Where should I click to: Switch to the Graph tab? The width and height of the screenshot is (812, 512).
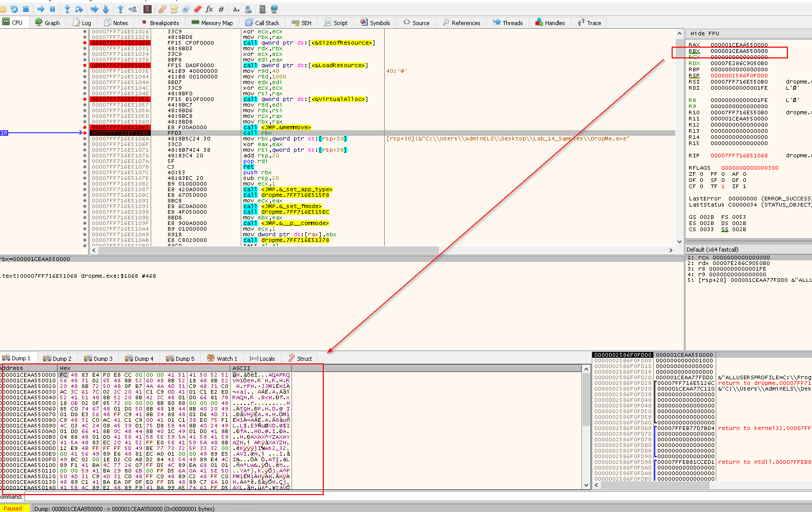point(47,23)
